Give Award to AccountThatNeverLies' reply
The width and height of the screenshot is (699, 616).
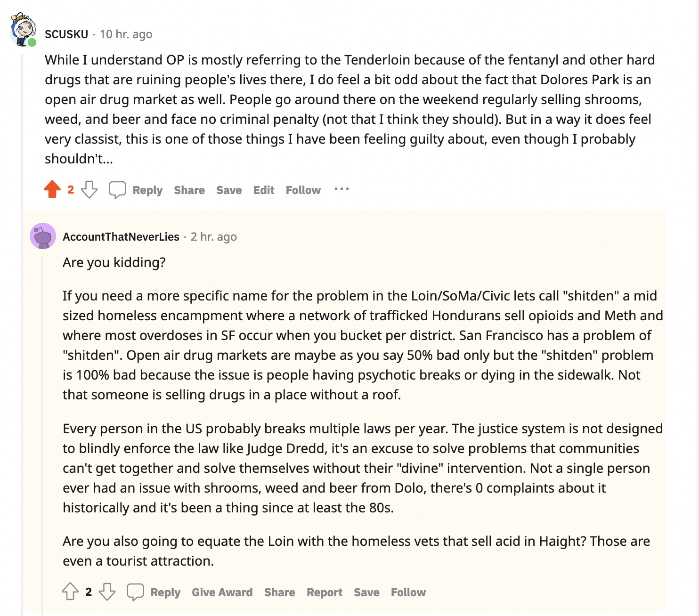click(222, 592)
